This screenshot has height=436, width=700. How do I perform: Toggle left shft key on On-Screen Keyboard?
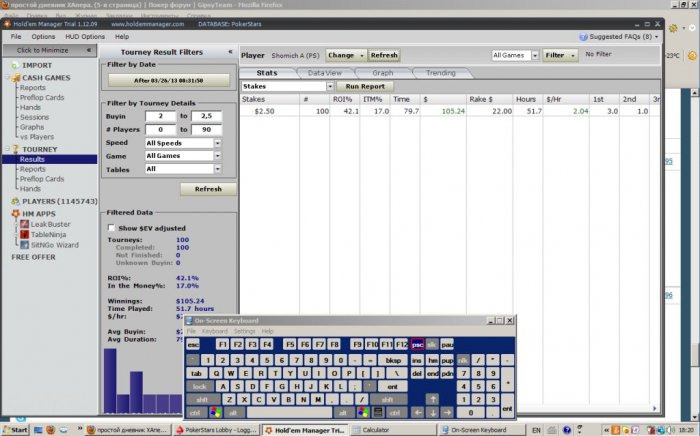[x=203, y=399]
